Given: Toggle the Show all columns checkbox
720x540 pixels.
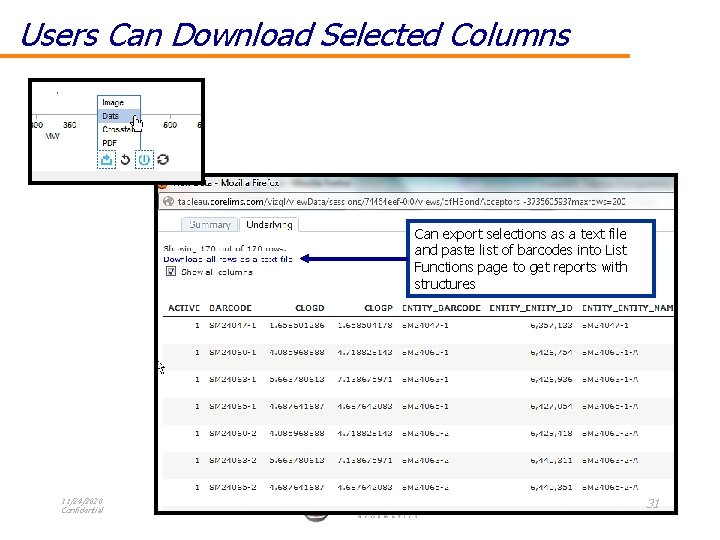Looking at the screenshot, I should (x=171, y=271).
